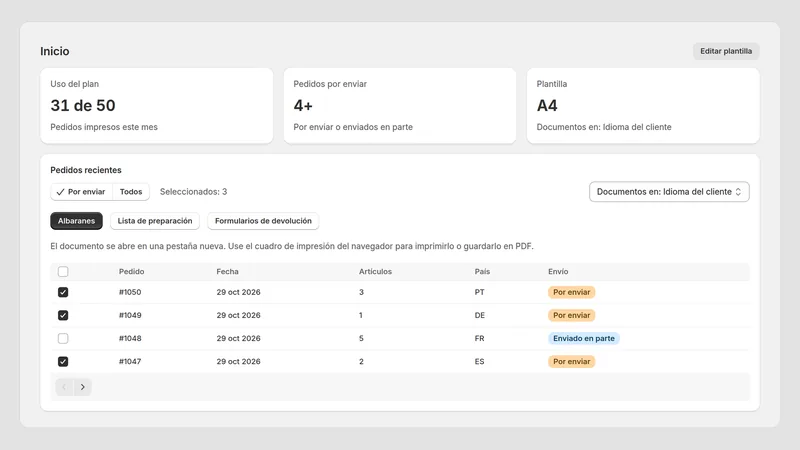Switch to the Todos filter
The height and width of the screenshot is (450, 800).
(131, 192)
